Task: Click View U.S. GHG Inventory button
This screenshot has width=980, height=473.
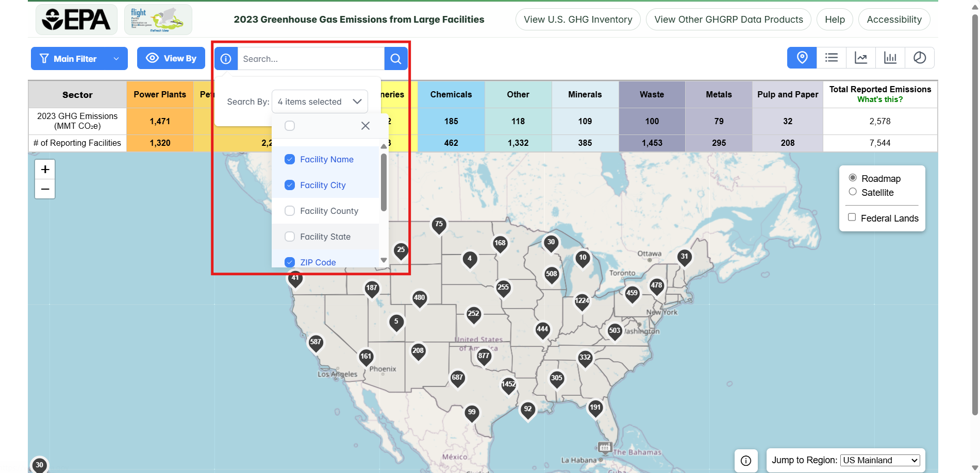Action: (x=577, y=19)
